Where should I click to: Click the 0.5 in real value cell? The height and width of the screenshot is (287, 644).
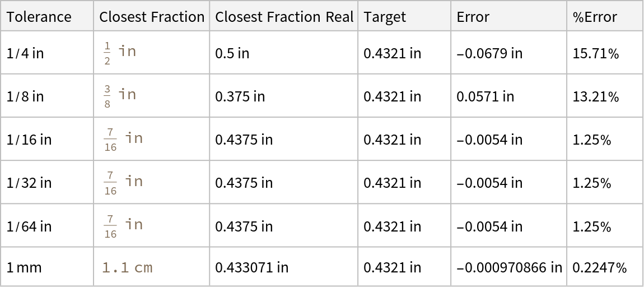point(232,54)
